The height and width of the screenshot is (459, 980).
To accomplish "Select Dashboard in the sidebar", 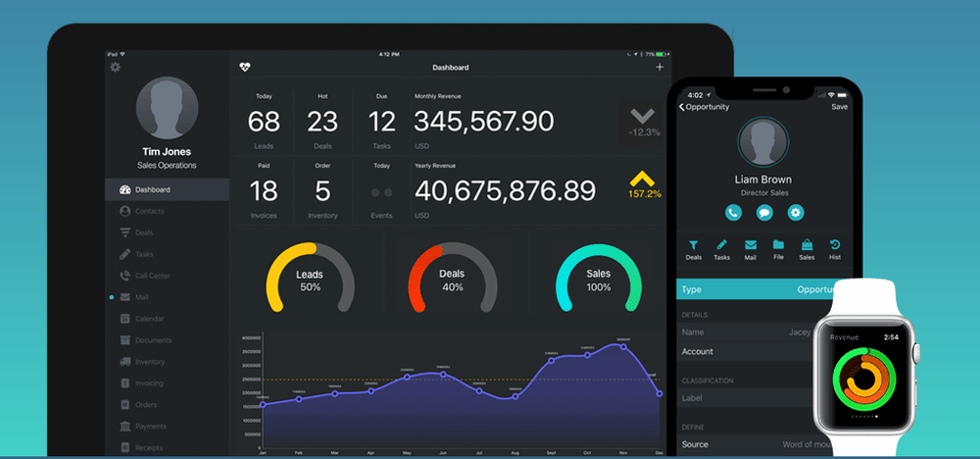I will pyautogui.click(x=167, y=189).
